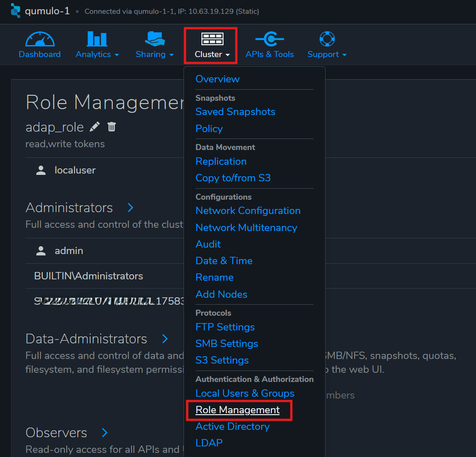Select Saved Snapshots menu entry

pos(235,112)
